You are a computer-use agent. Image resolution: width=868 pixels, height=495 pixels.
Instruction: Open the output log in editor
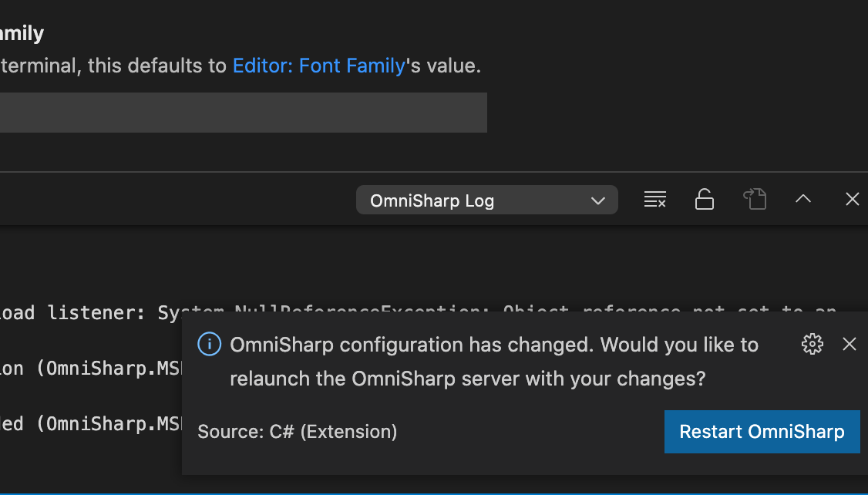pyautogui.click(x=755, y=200)
